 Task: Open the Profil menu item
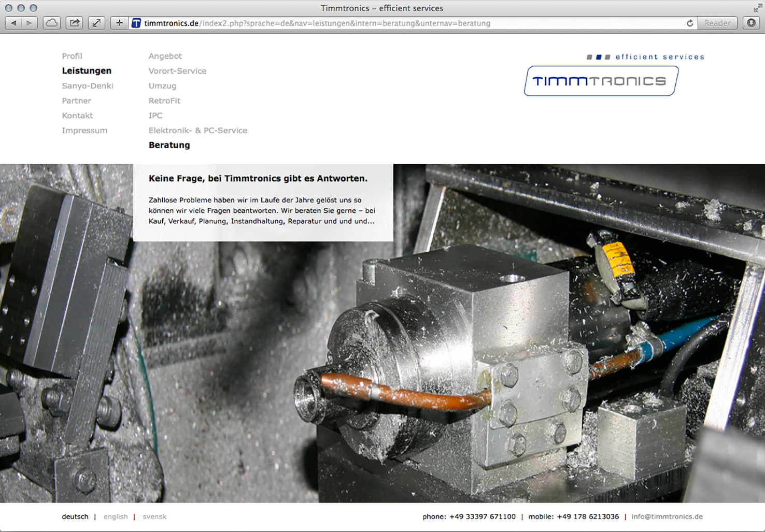[72, 56]
